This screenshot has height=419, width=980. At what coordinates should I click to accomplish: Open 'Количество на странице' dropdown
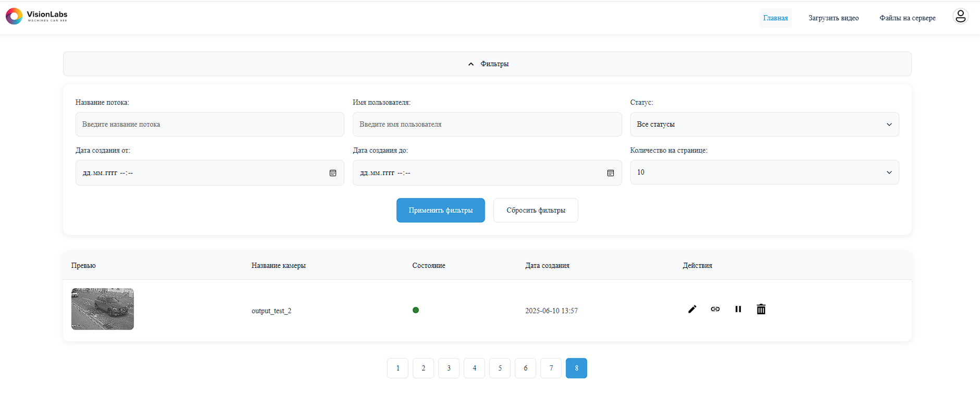pyautogui.click(x=764, y=172)
